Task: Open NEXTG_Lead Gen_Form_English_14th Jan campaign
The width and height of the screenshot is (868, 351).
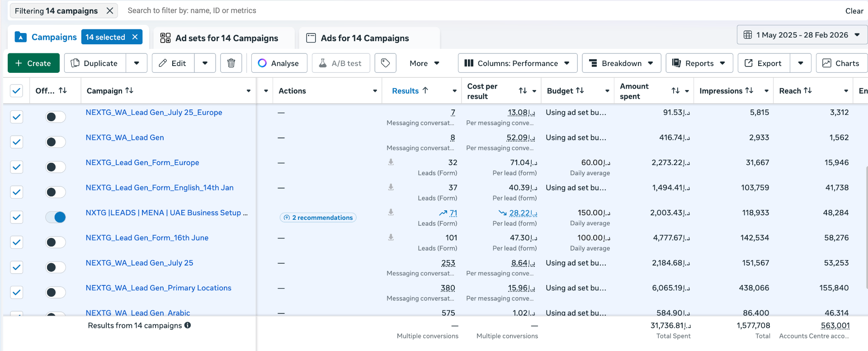Action: coord(160,187)
